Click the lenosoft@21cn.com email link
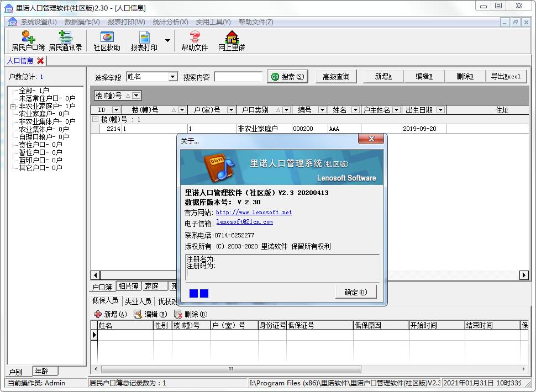This screenshot has height=392, width=536. pyautogui.click(x=244, y=222)
